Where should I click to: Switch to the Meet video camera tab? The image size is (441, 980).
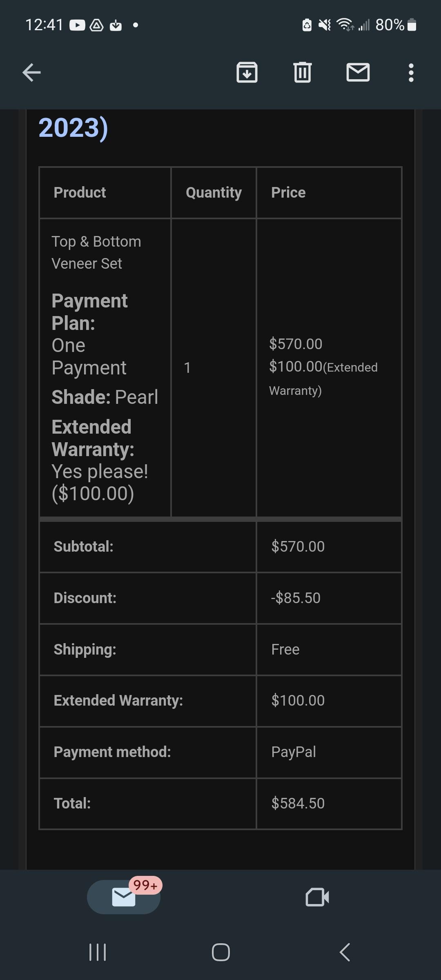tap(317, 897)
